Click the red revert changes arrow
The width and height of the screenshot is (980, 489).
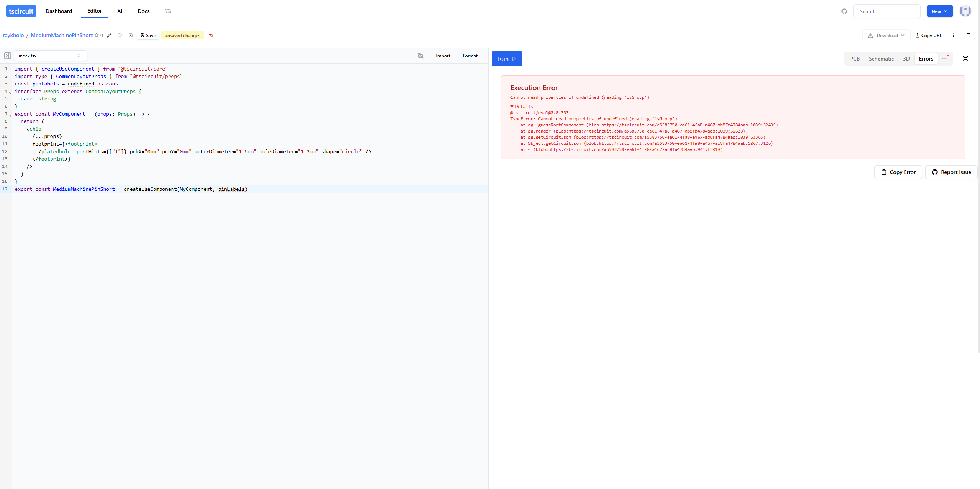211,35
